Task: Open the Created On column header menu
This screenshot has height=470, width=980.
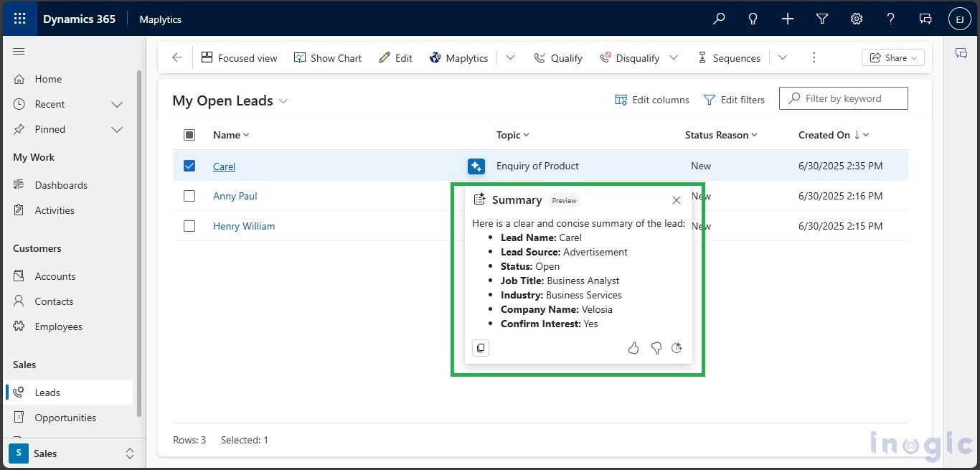Action: (834, 135)
